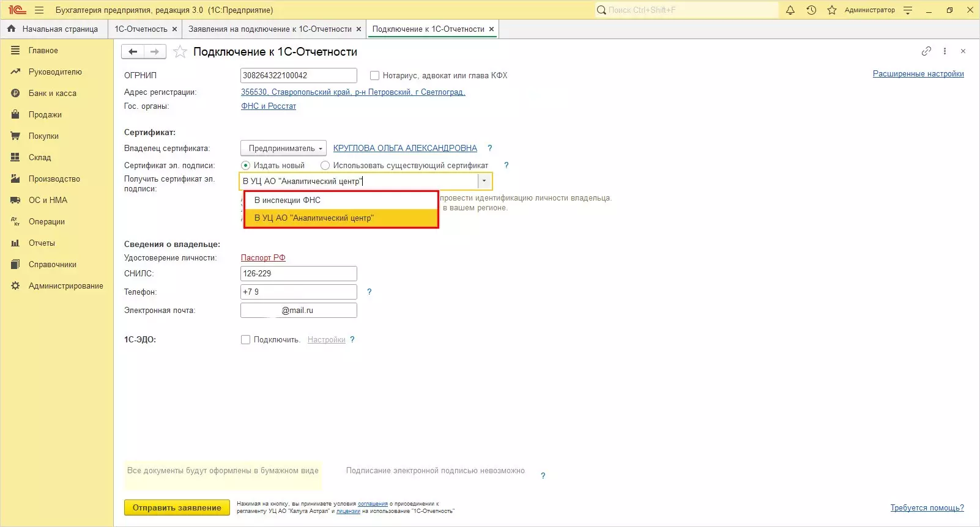Open Покупки section in sidebar
The height and width of the screenshot is (527, 980).
pyautogui.click(x=43, y=136)
